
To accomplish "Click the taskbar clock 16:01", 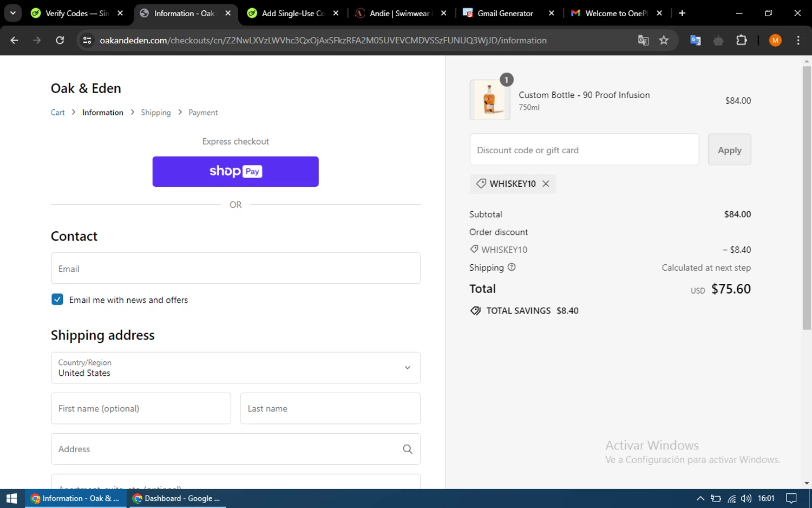I will point(766,498).
